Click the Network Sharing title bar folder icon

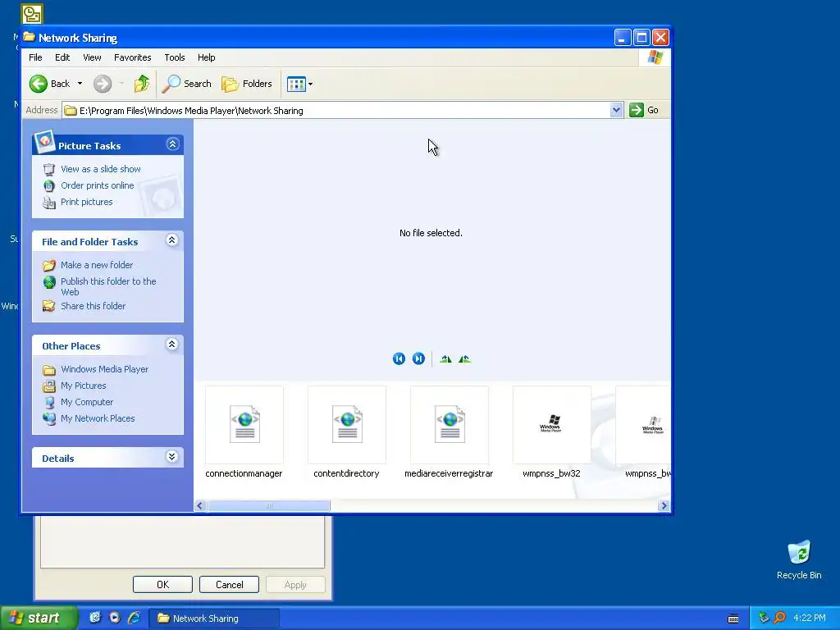pos(30,38)
